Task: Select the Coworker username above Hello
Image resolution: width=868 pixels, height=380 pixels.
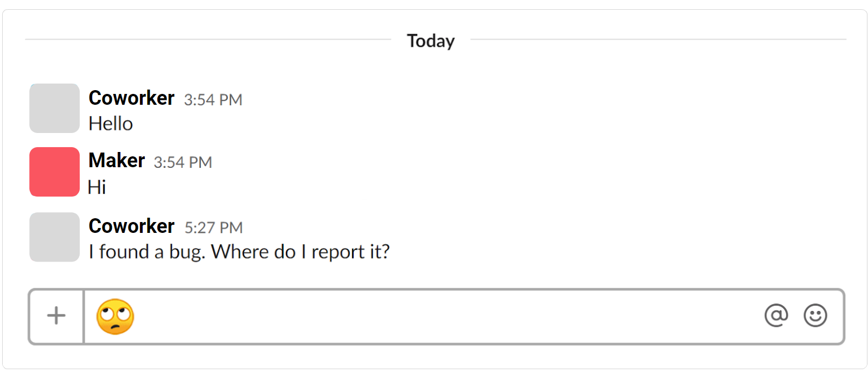Action: coord(131,99)
